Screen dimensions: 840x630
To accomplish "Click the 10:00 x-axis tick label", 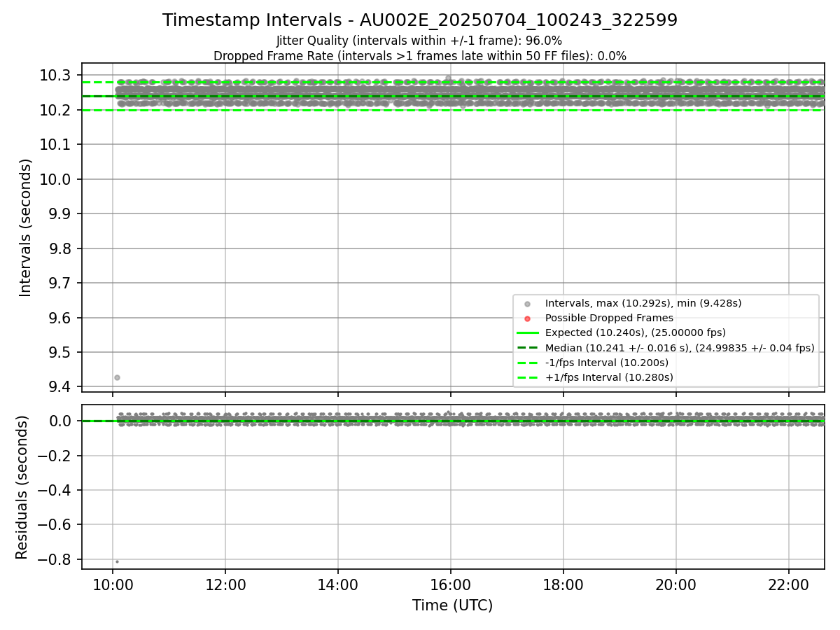I will 113,585.
